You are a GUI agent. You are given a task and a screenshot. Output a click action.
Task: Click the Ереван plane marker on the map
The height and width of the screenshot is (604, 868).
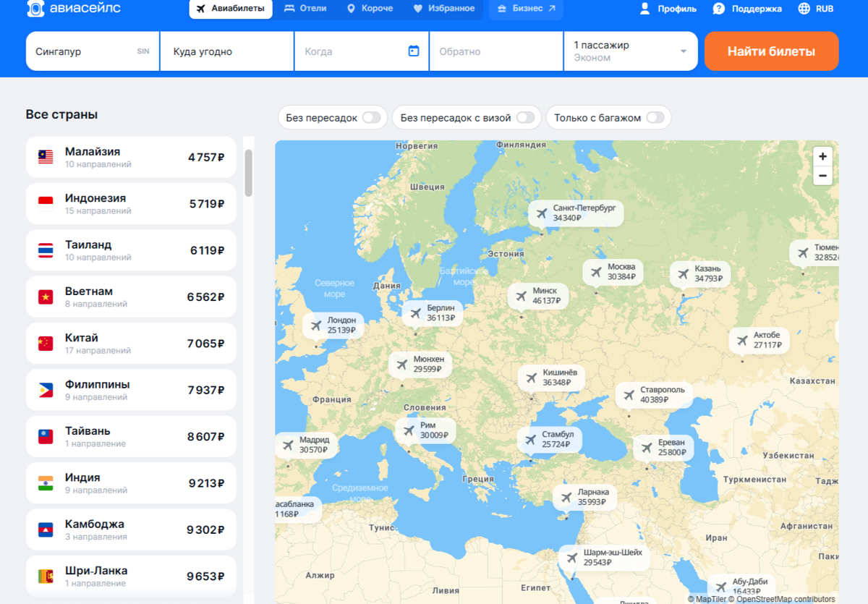663,447
